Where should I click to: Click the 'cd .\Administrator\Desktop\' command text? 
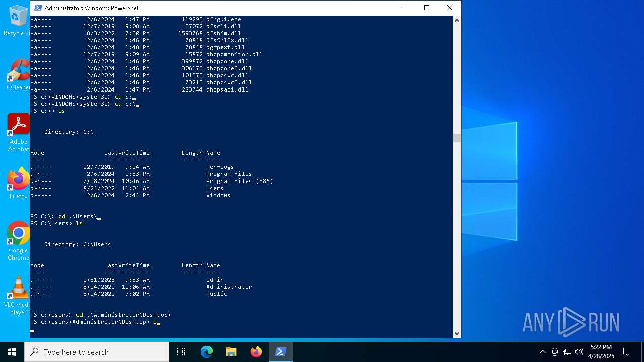[123, 315]
